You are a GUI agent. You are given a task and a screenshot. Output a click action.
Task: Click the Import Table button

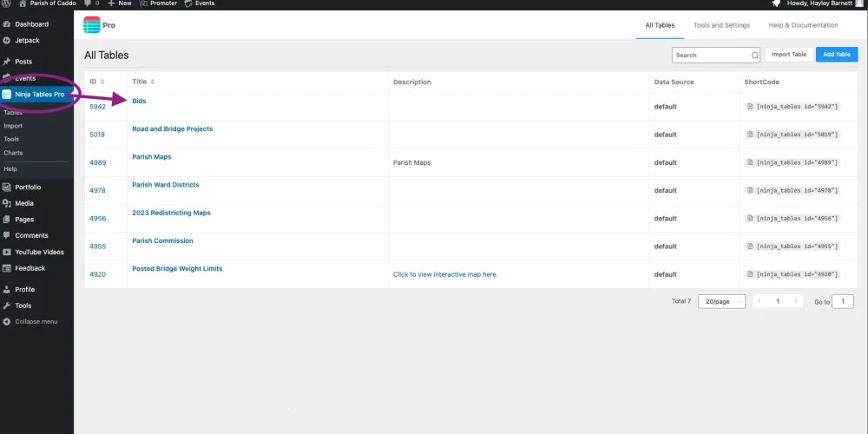(x=788, y=55)
